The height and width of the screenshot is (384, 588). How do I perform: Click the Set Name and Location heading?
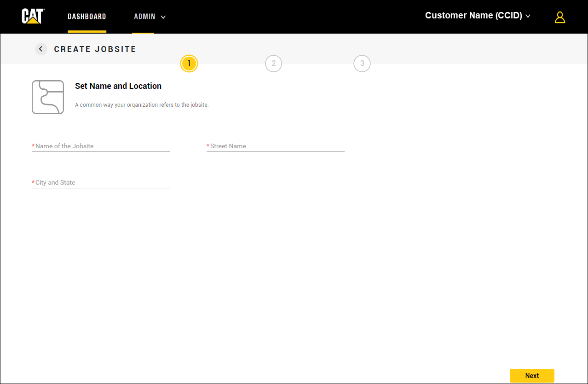pos(118,86)
